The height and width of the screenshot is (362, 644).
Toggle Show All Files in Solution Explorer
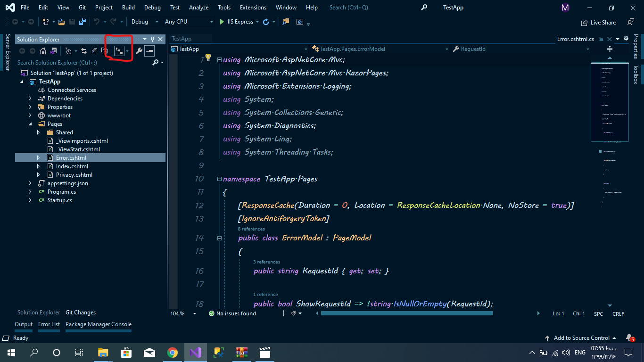click(x=105, y=51)
